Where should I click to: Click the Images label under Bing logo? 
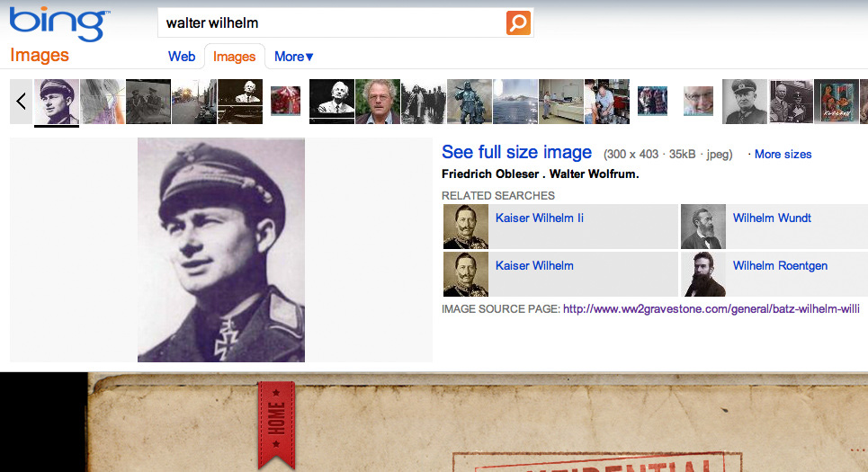40,56
